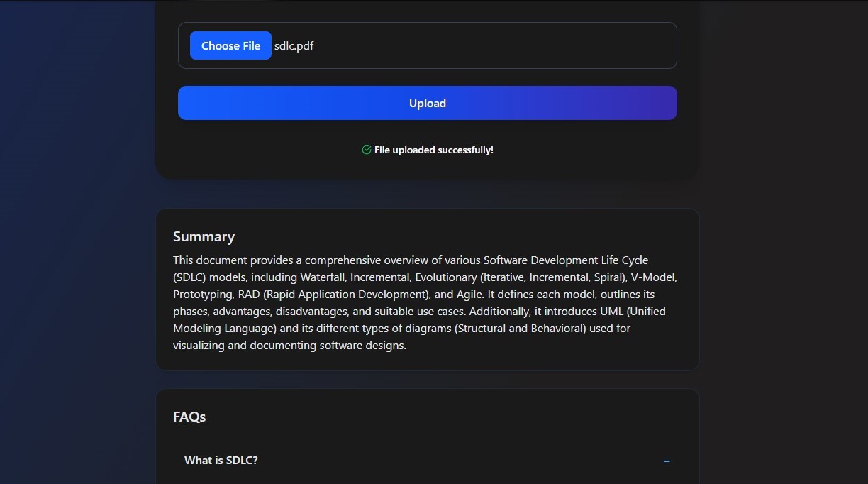Click 'Evolutionary' in the summary paragraph
868x484 pixels.
coord(446,277)
